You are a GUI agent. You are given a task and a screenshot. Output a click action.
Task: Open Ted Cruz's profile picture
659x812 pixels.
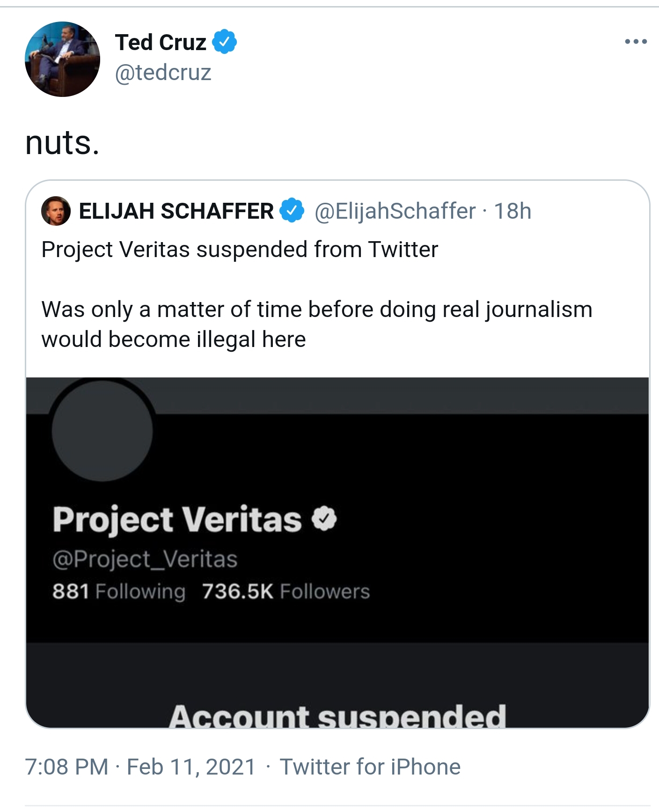pos(62,59)
